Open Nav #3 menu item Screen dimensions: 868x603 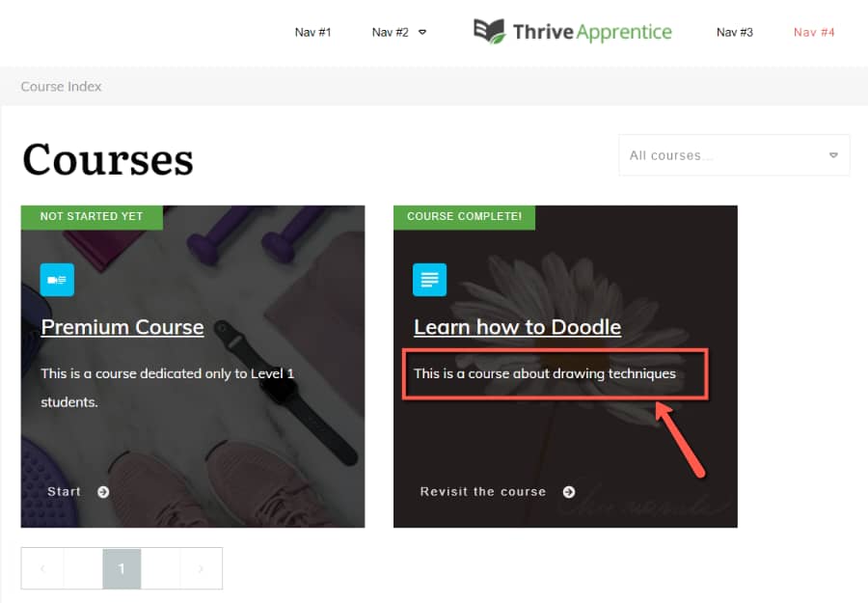[735, 32]
